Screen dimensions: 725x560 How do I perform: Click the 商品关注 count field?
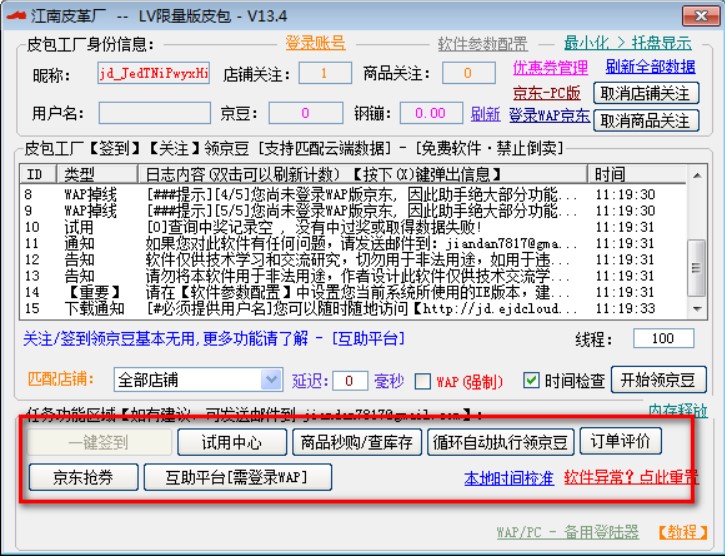coord(468,73)
